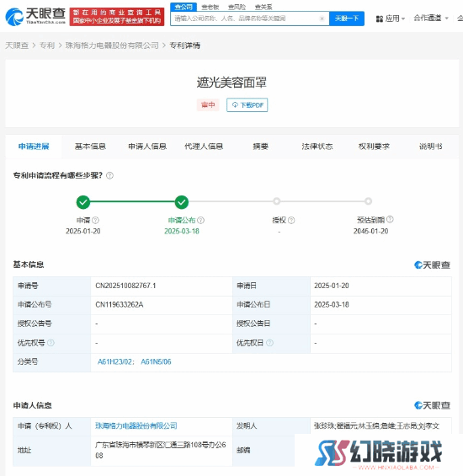463x476 pixels.
Task: Click help icon next to 专利申请流程有哪些步骤
Action: (x=109, y=175)
